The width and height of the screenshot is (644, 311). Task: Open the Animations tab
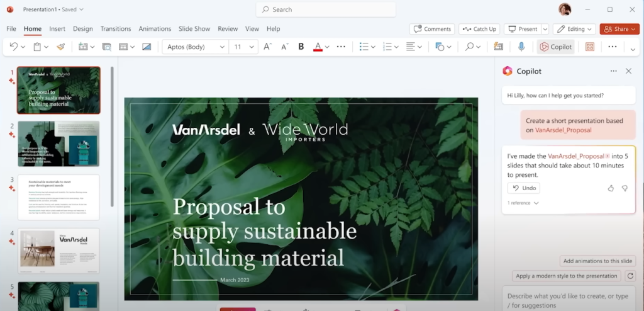point(155,29)
